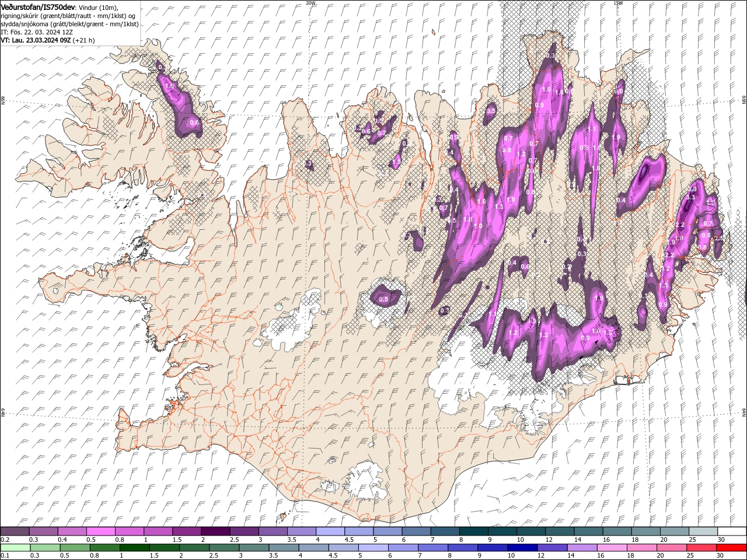This screenshot has width=747, height=560.
Task: Click the '4.5' label of the snow legend row
Action: coord(349,540)
